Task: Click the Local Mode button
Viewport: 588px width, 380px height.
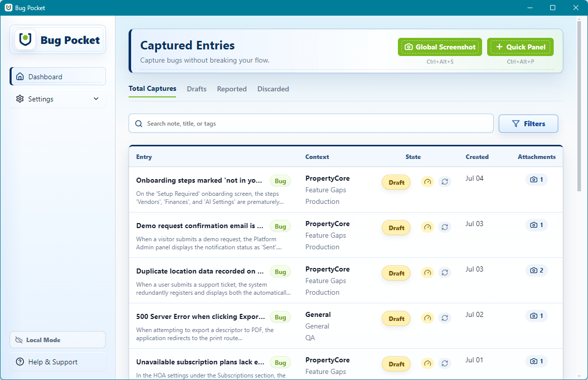Action: (58, 340)
